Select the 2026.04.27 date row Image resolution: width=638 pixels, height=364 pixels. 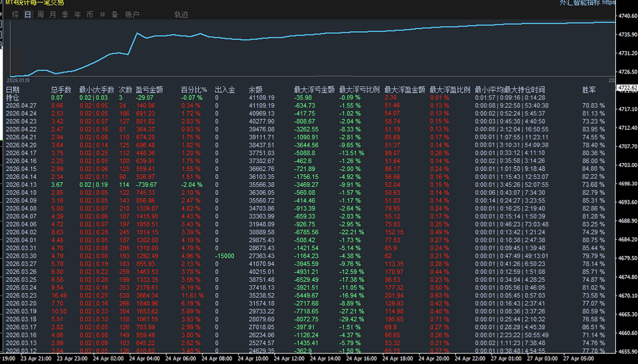tap(21, 106)
